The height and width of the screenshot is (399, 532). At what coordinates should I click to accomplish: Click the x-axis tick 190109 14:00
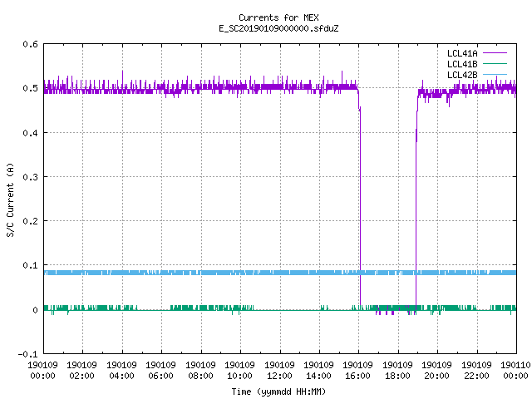(x=318, y=371)
